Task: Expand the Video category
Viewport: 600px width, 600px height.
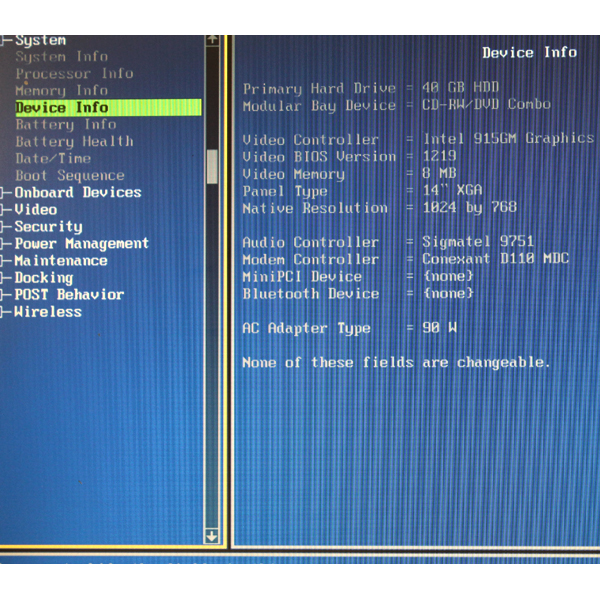Action: coord(35,210)
